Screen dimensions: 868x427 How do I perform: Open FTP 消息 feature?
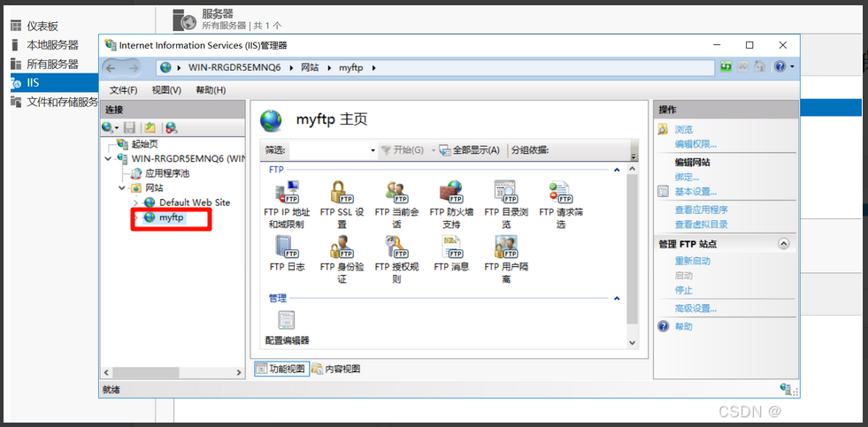pyautogui.click(x=451, y=254)
